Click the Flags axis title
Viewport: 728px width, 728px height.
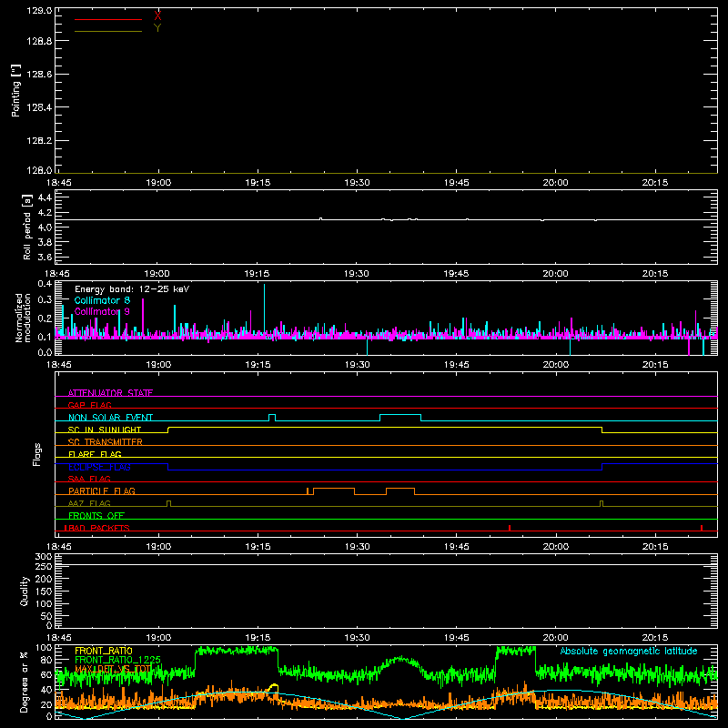(x=36, y=454)
